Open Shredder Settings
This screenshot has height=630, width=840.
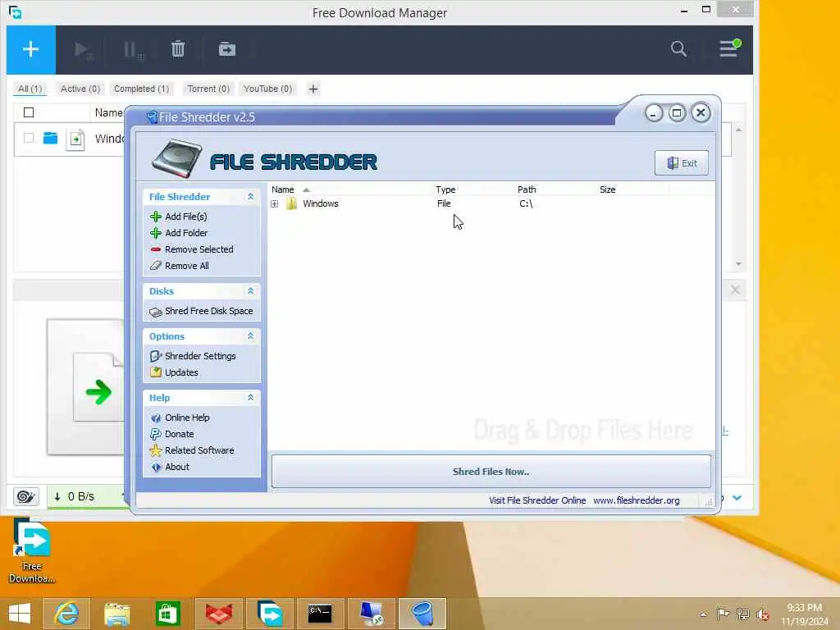pyautogui.click(x=193, y=356)
